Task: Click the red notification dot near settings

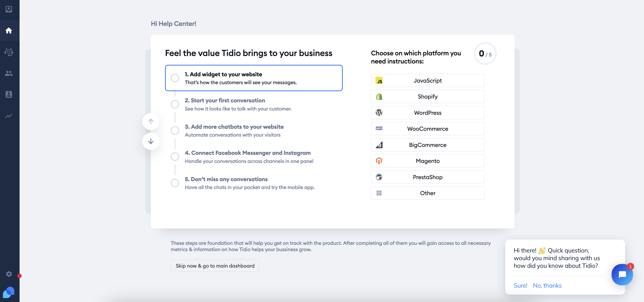Action: 19,276
